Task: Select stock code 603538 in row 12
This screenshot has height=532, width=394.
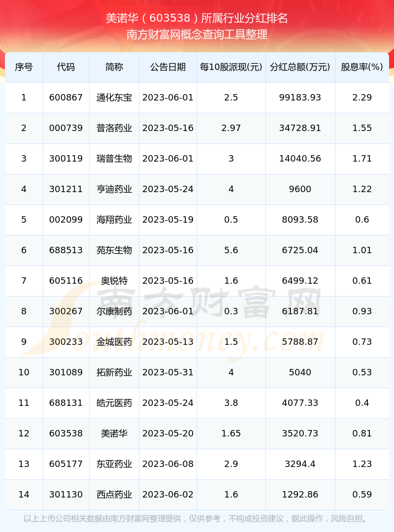Action: pos(66,433)
